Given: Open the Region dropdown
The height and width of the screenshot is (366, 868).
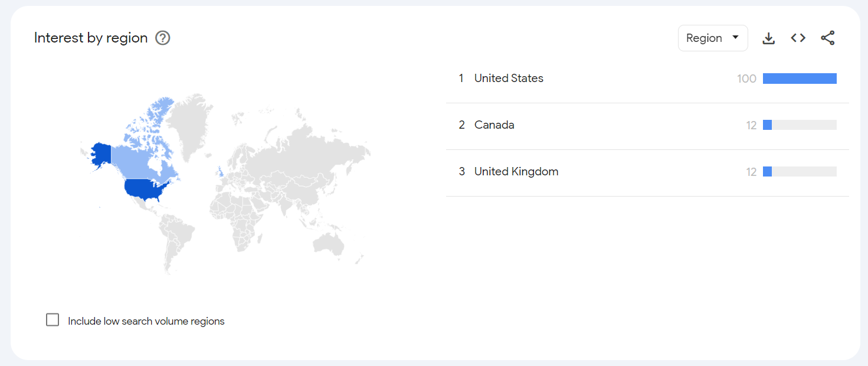Looking at the screenshot, I should point(713,38).
